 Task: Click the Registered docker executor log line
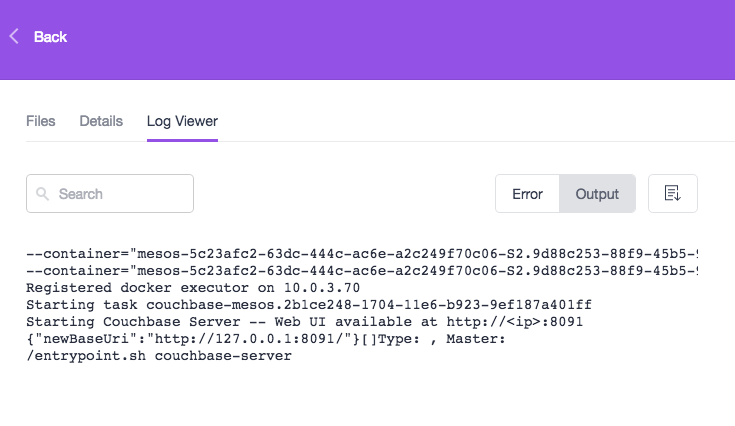[x=193, y=288]
